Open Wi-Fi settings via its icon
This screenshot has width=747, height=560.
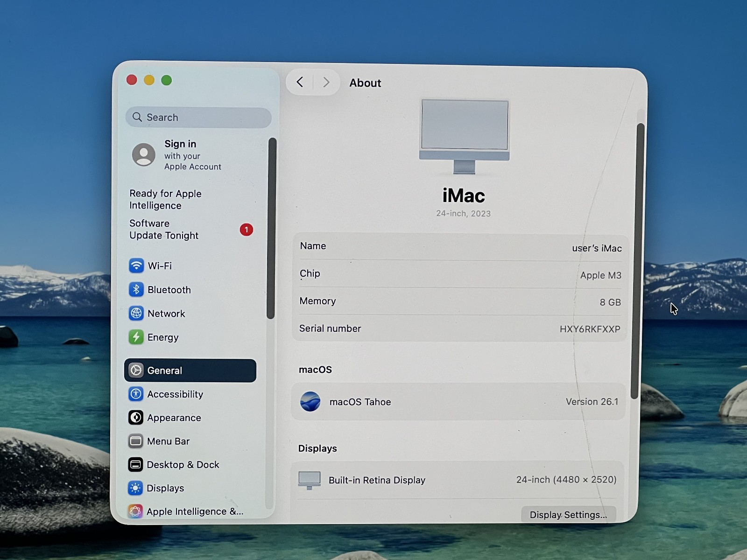click(136, 266)
